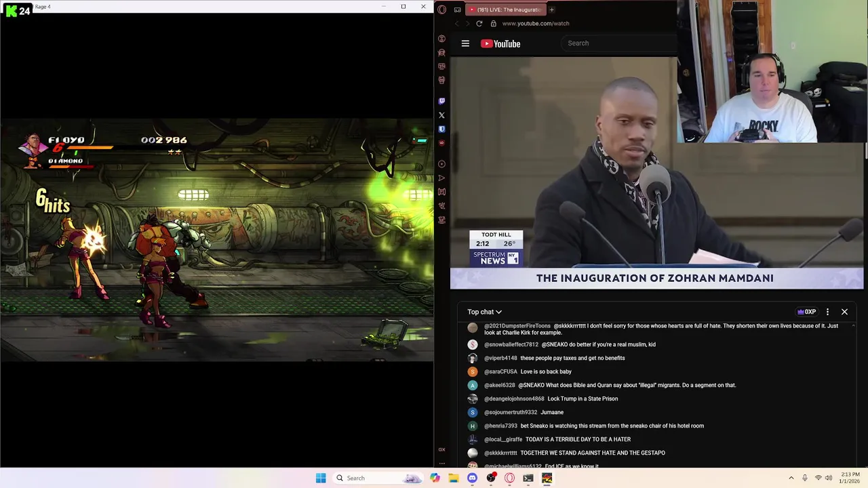Viewport: 868px width, 488px height.
Task: Click the microphone tray icon
Action: 805,478
